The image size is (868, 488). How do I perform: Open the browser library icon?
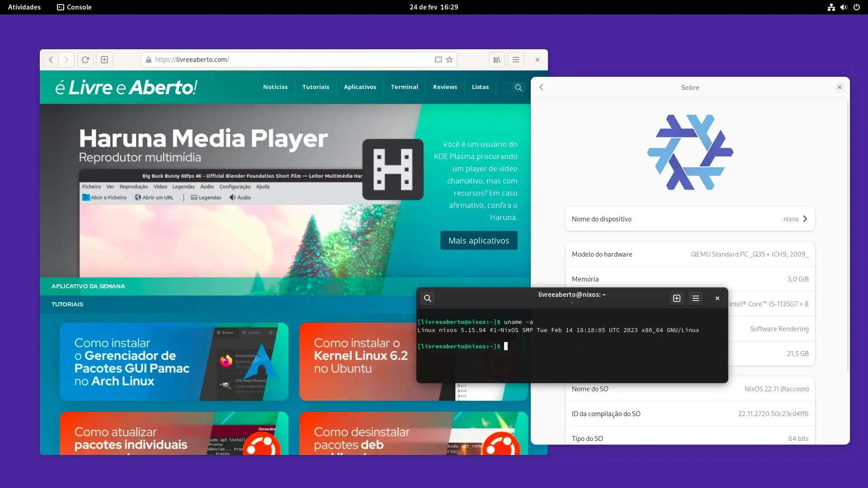tap(496, 60)
